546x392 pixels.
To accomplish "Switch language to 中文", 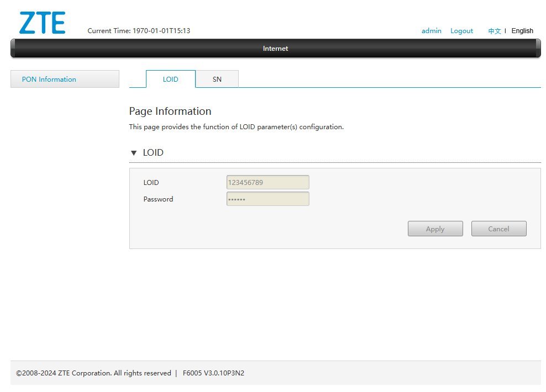I will click(x=494, y=31).
